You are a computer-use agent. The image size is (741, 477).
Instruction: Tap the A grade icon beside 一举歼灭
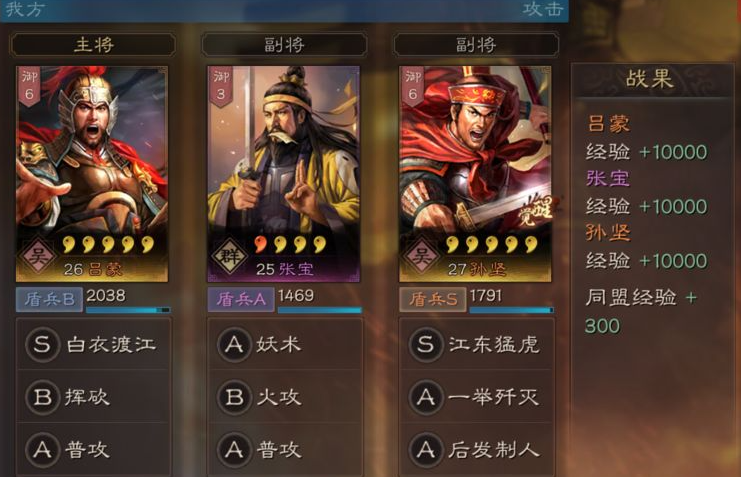426,397
